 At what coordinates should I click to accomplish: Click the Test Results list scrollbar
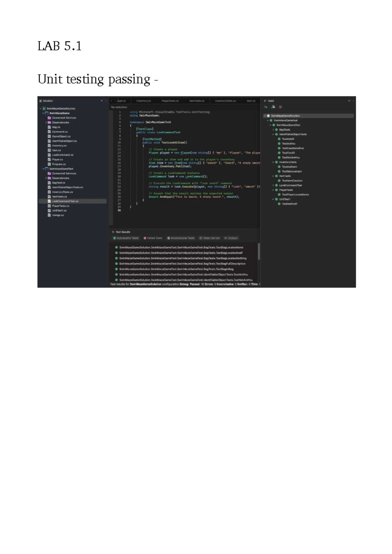(259, 252)
